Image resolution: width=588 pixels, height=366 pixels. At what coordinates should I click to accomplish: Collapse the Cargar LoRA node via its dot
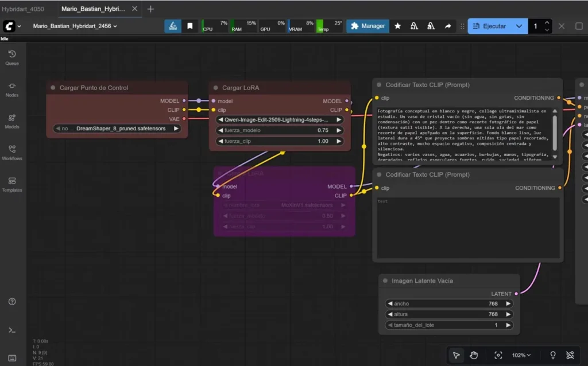coord(216,88)
